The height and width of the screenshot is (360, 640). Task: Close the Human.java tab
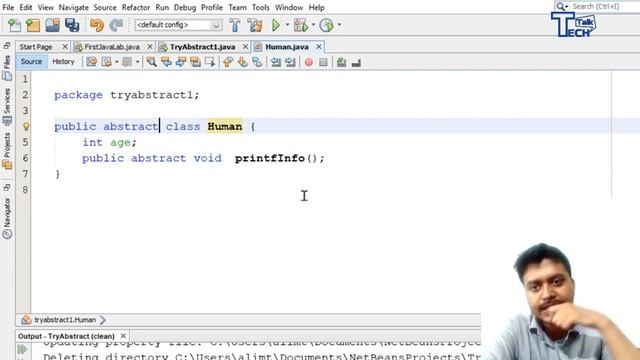tap(319, 47)
